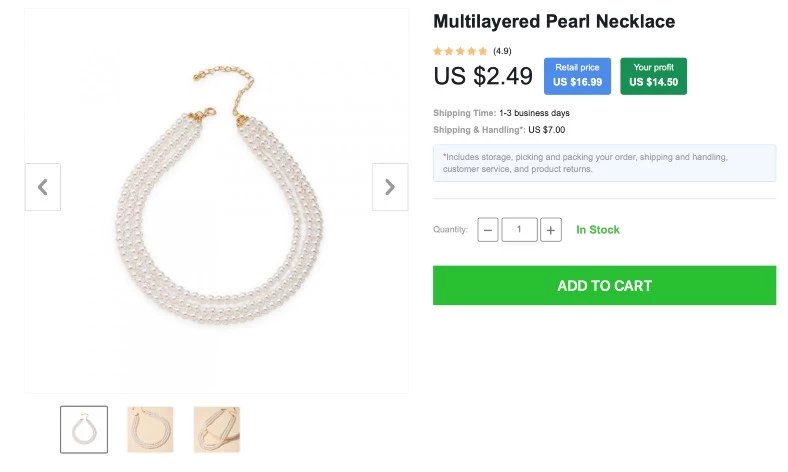
Task: Select the first necklace thumbnail
Action: coord(84,429)
